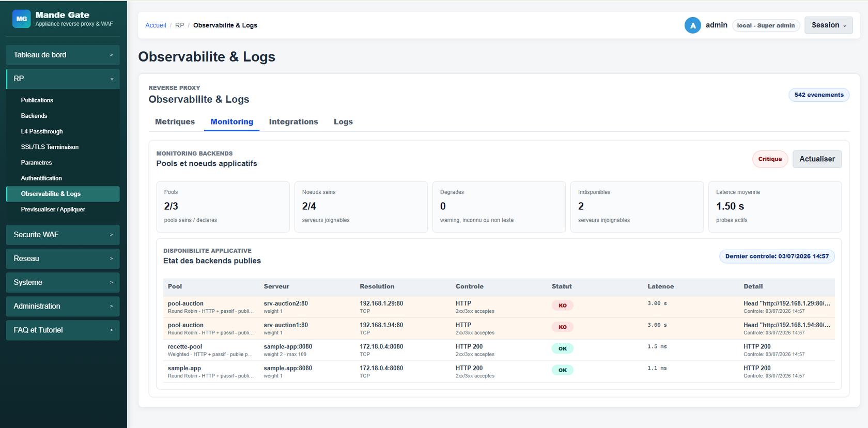Select the Monitoring tab

click(x=231, y=122)
